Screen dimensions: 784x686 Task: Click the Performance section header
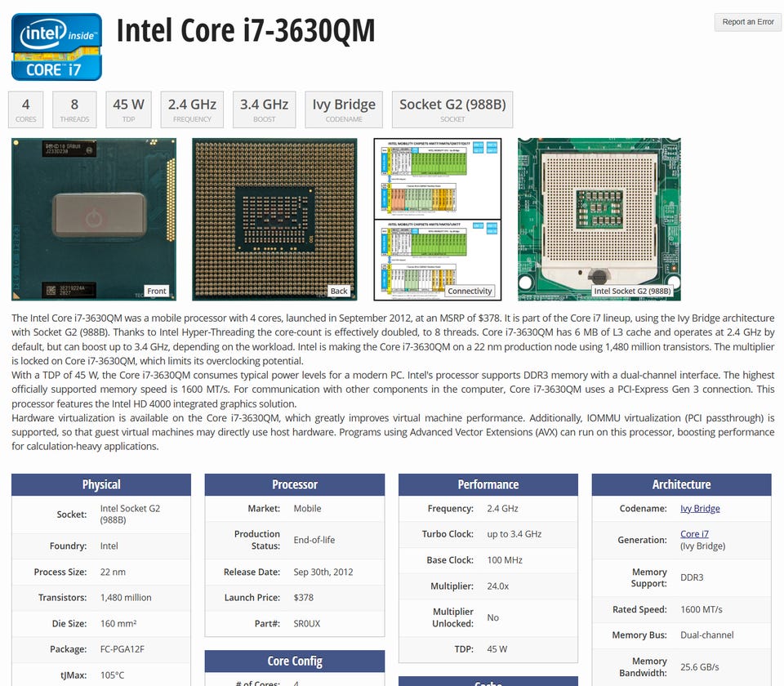click(488, 484)
